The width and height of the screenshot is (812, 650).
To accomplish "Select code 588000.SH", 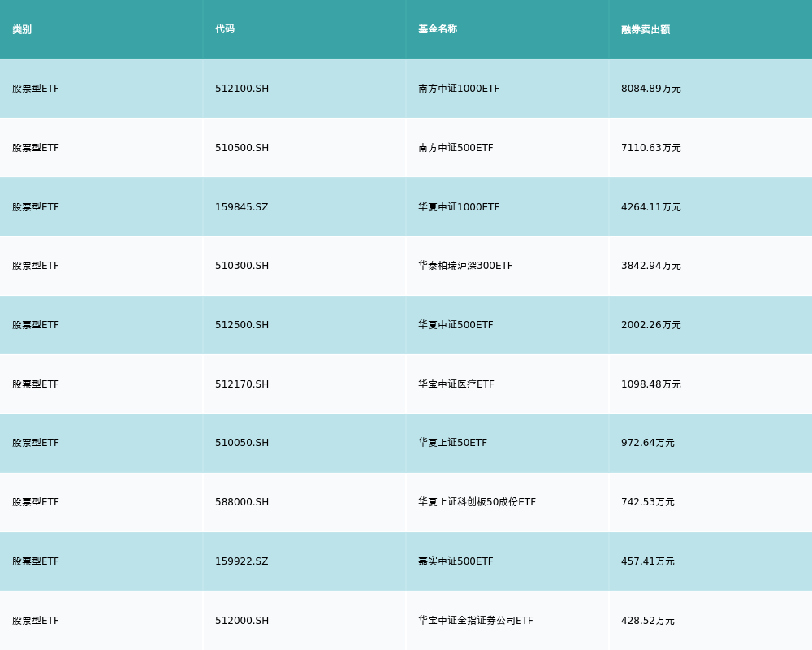I will [242, 502].
